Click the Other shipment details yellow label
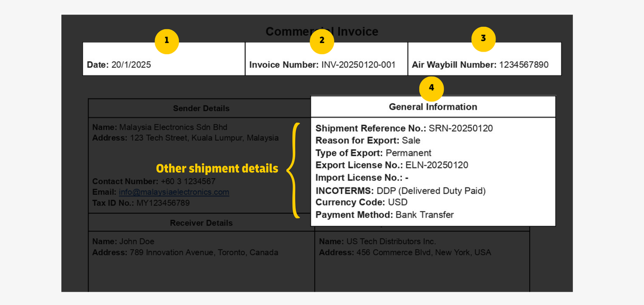The width and height of the screenshot is (644, 305). click(x=217, y=169)
